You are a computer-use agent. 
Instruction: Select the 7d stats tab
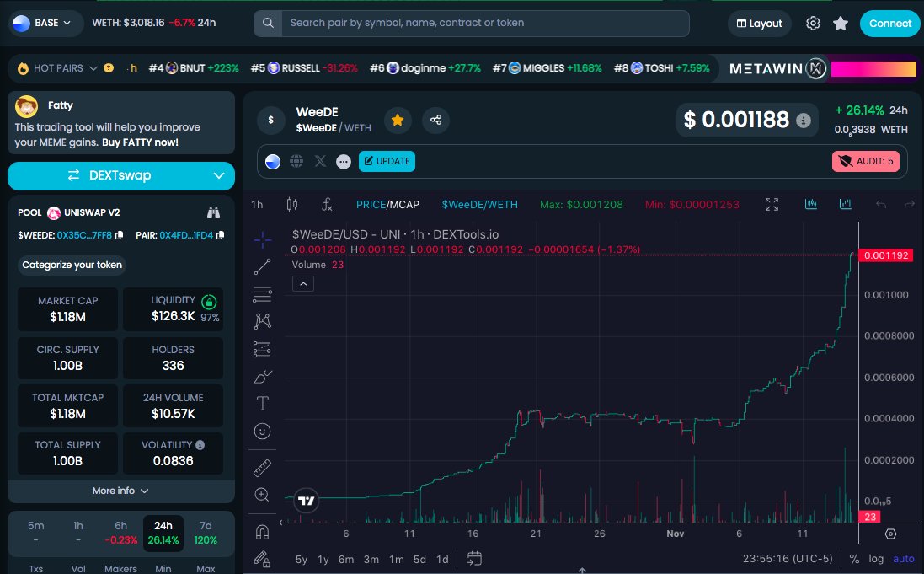click(206, 532)
